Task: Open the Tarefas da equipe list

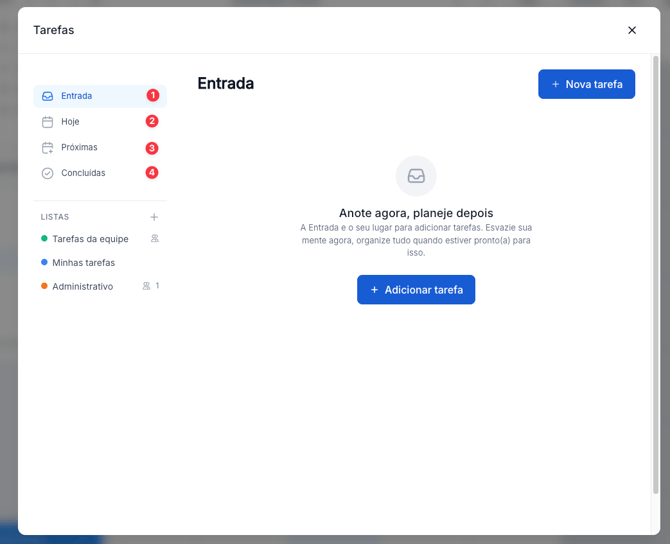Action: (90, 239)
